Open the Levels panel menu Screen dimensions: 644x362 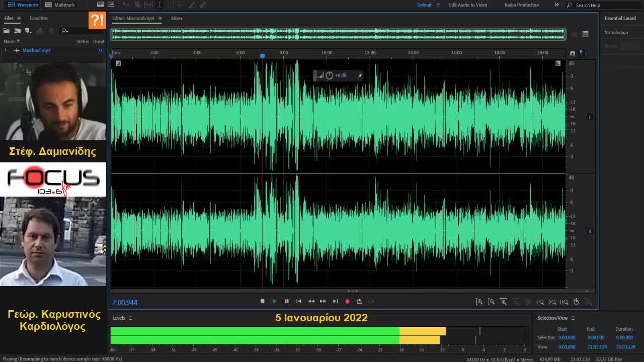coord(130,318)
